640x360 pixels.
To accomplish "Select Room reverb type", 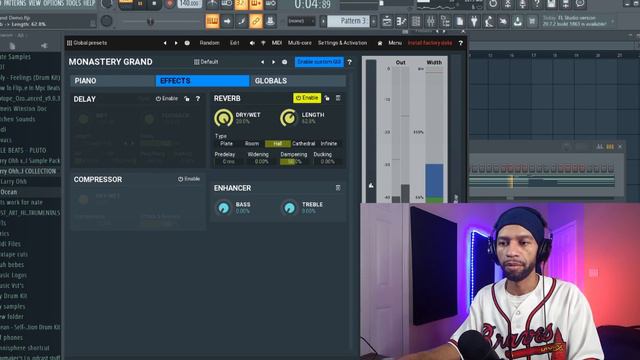I will click(252, 144).
